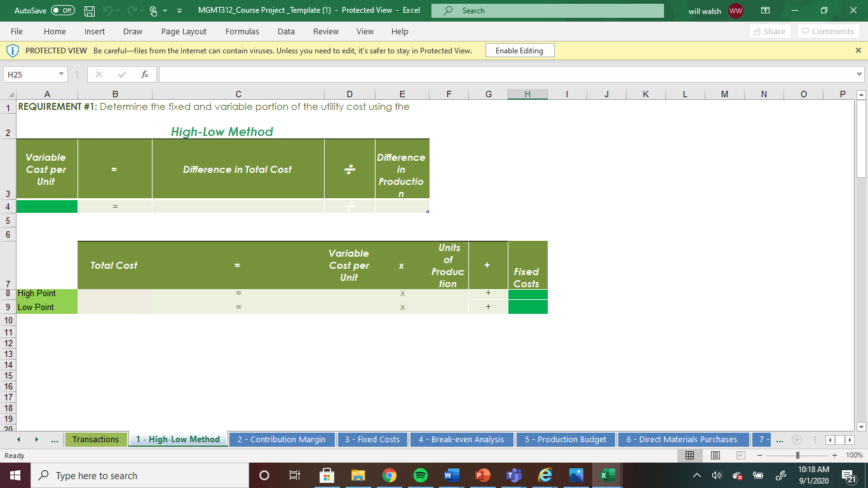This screenshot has width=868, height=488.
Task: Switch to 6 - Direct Materials Purchases tab
Action: pyautogui.click(x=682, y=439)
